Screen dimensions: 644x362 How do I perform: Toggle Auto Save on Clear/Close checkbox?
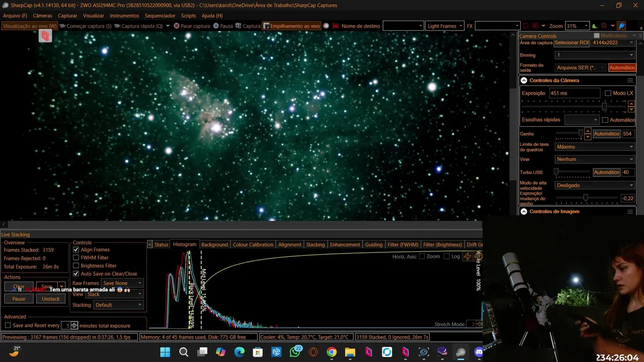click(x=76, y=274)
